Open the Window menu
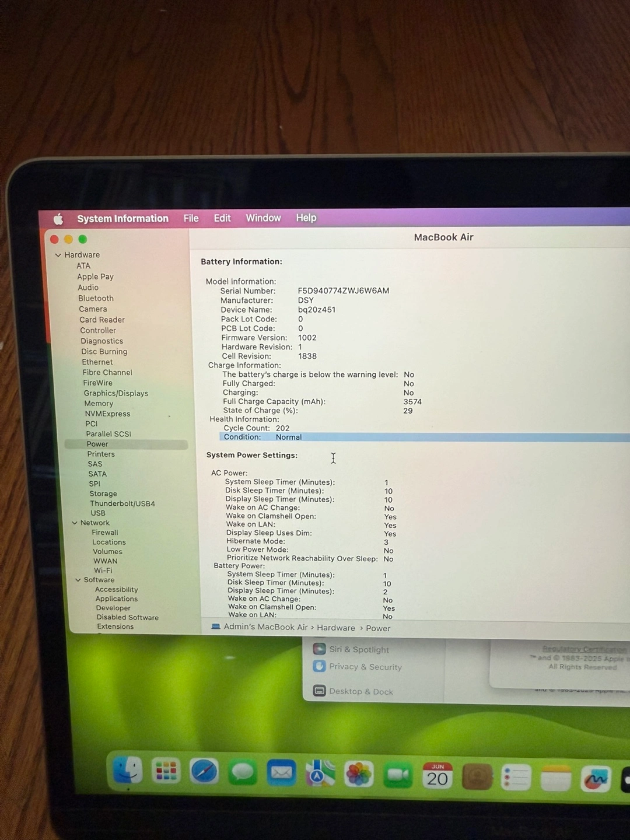This screenshot has height=840, width=630. pos(263,218)
